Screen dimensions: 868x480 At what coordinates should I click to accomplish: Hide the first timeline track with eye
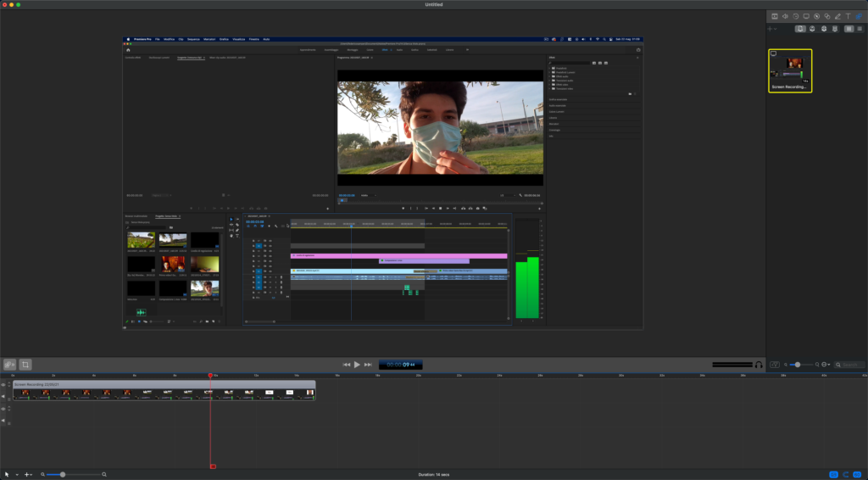click(x=3, y=385)
